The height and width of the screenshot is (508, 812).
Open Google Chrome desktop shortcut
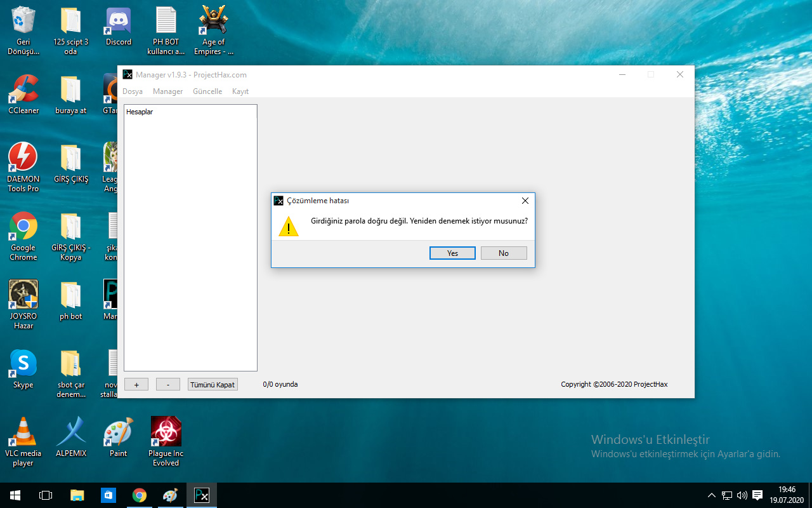coord(23,227)
